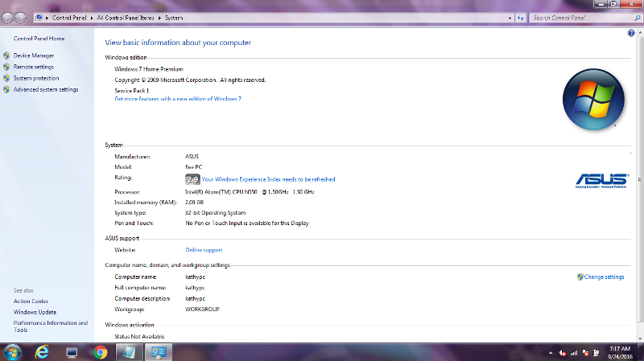Show hidden system tray icons
This screenshot has width=644, height=361.
pyautogui.click(x=551, y=352)
